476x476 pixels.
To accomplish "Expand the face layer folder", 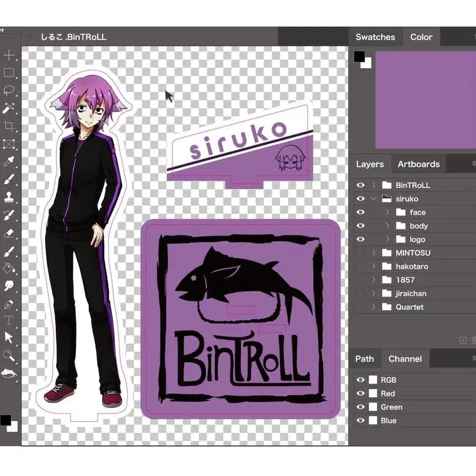I will tap(387, 213).
